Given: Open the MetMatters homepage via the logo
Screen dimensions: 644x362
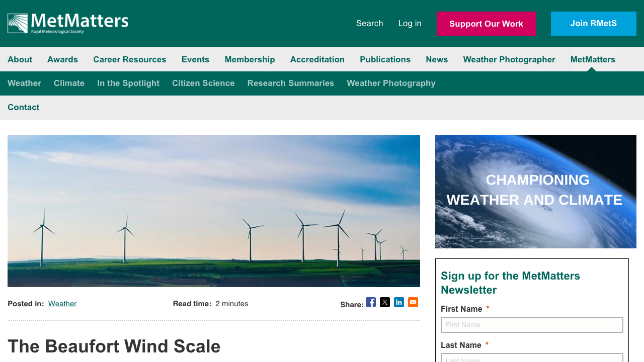Looking at the screenshot, I should [68, 23].
